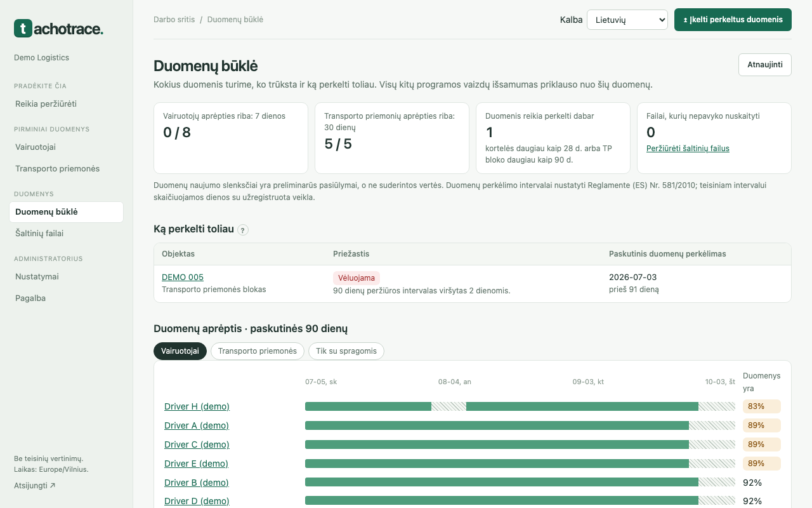
Task: Click Driver H coverage progress bar
Action: 520,406
